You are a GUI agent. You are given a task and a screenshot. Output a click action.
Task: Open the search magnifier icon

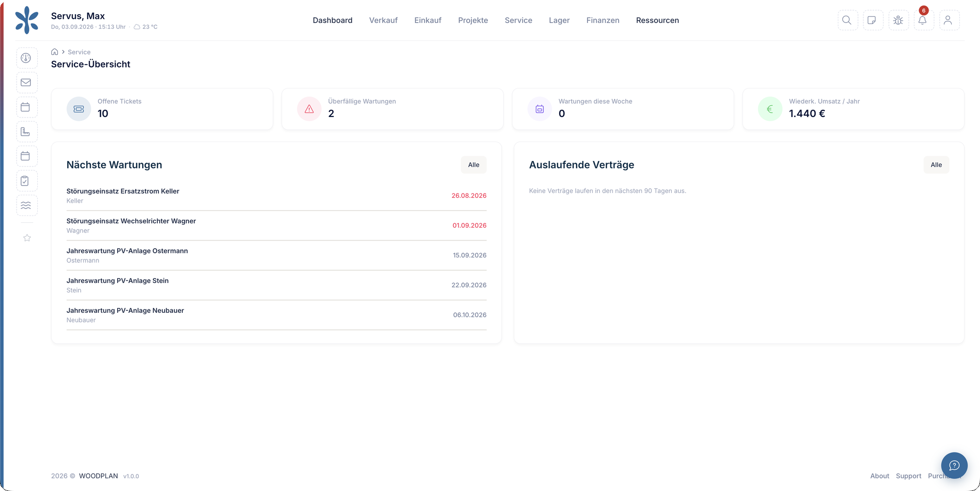click(x=847, y=20)
